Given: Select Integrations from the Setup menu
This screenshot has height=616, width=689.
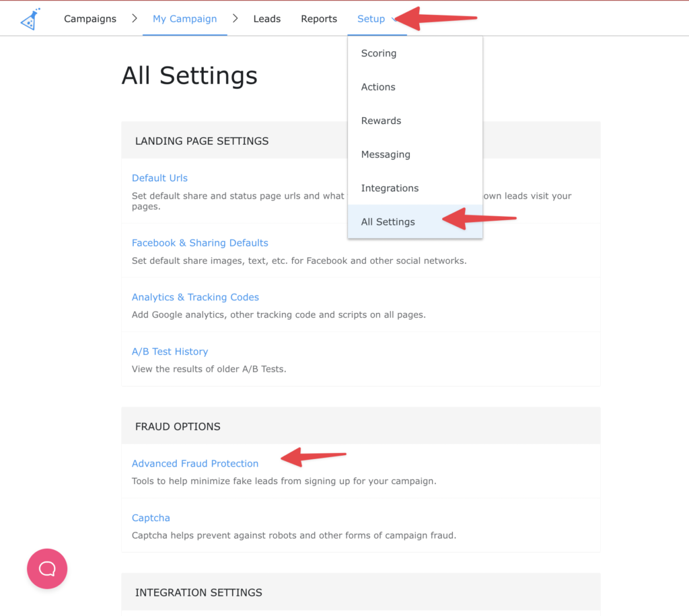Looking at the screenshot, I should tap(414, 189).
